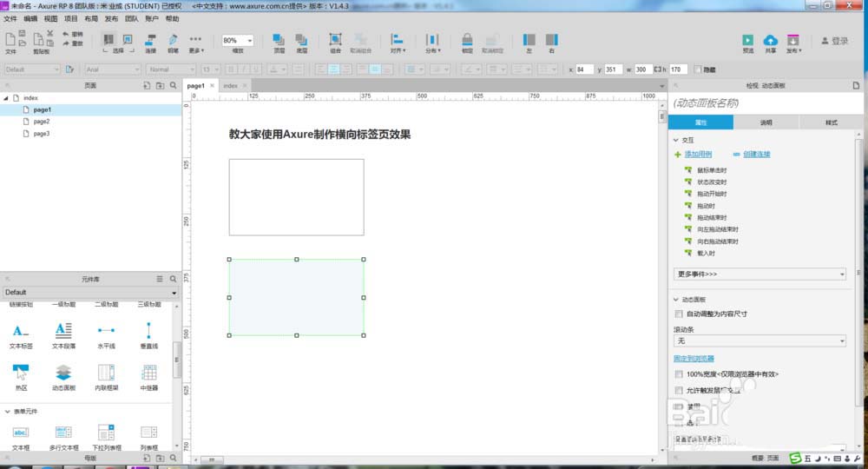Click the dynamic panel name field (动态面板名称)

[766, 103]
